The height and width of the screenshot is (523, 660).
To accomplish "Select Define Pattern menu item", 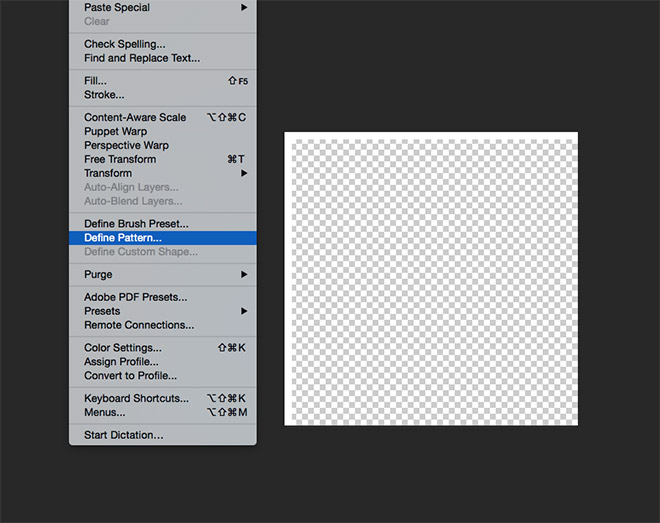I will (123, 238).
